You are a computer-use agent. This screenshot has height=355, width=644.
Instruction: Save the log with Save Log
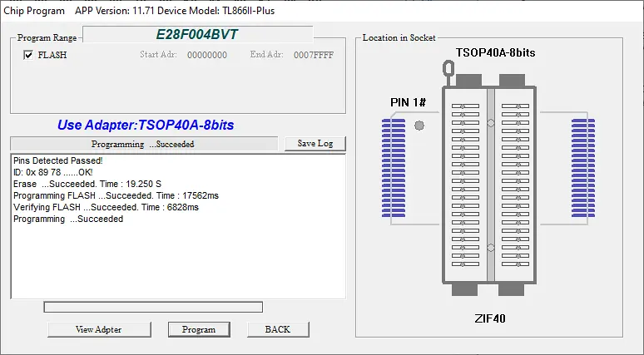pos(315,143)
